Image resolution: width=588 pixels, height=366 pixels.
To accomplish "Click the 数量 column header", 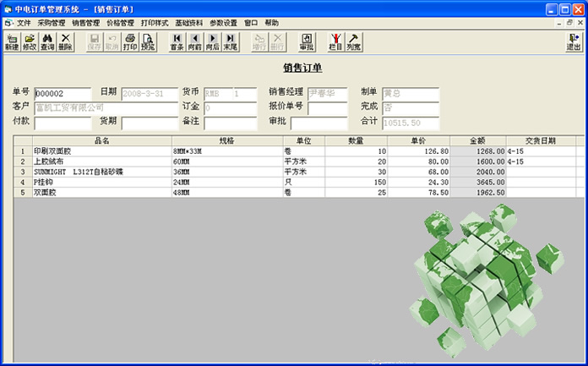I will coord(357,141).
